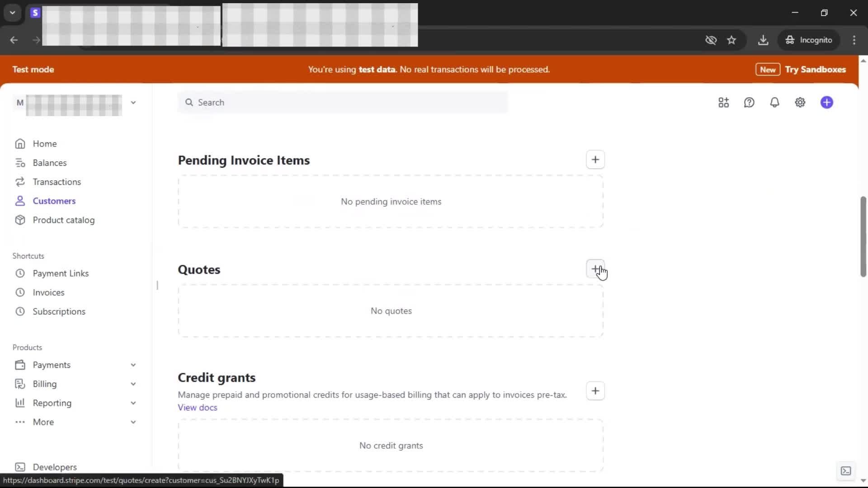Open Product catalog in the sidebar

[x=63, y=220]
